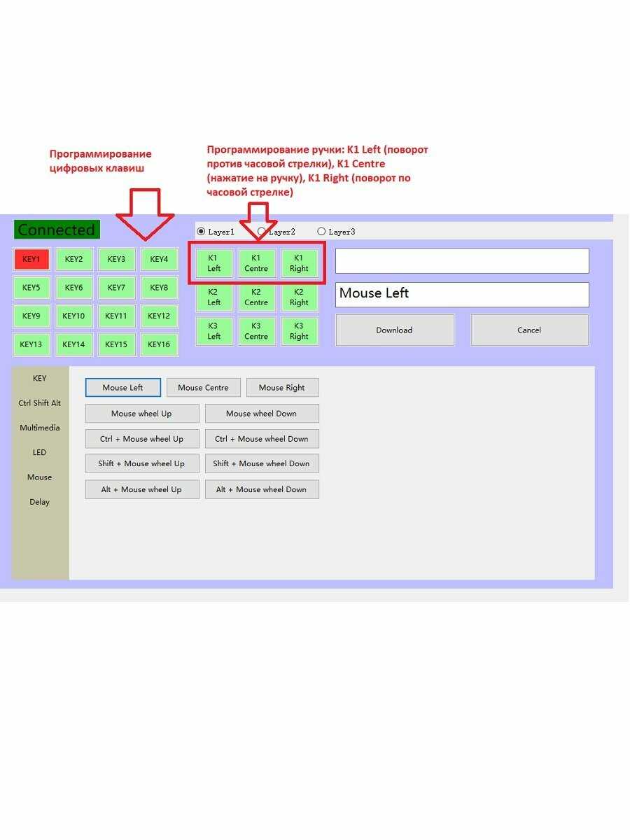The height and width of the screenshot is (840, 630).
Task: Select the K1 Left knob button
Action: (x=214, y=263)
